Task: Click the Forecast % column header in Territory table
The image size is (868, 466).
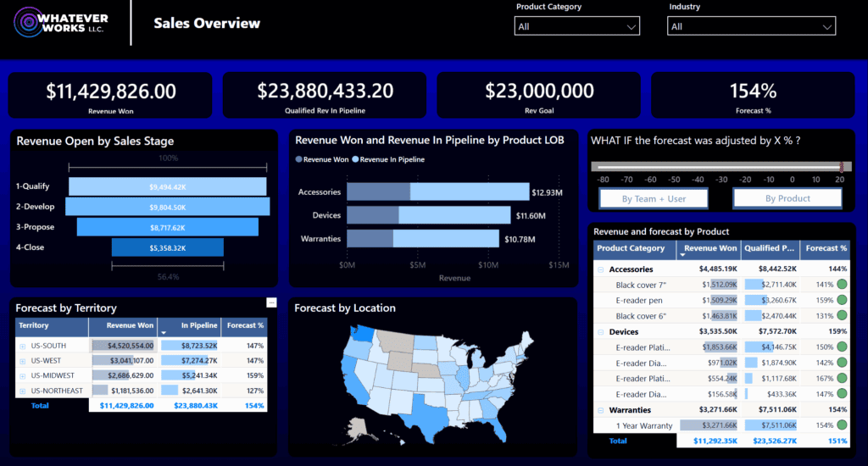Action: pos(244,325)
